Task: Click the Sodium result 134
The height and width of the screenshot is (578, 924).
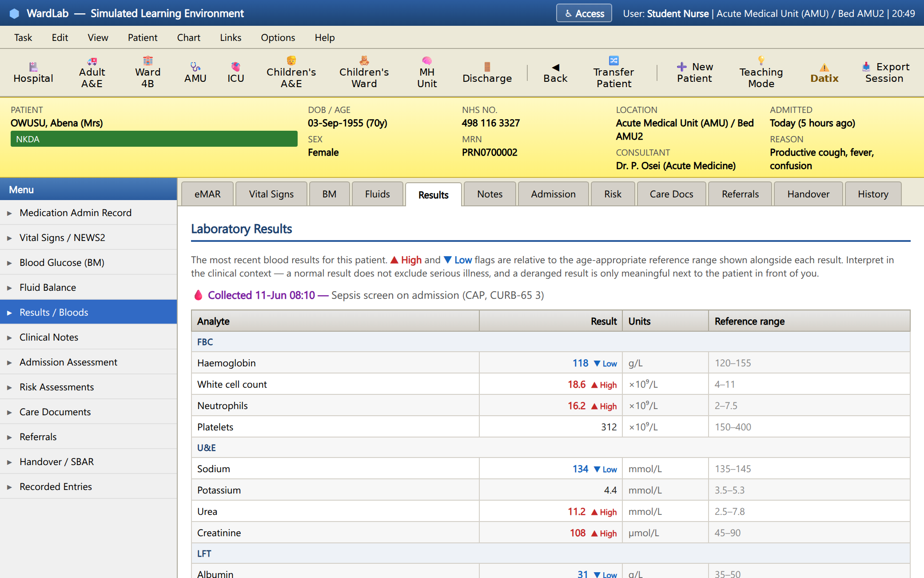Action: [x=580, y=469]
